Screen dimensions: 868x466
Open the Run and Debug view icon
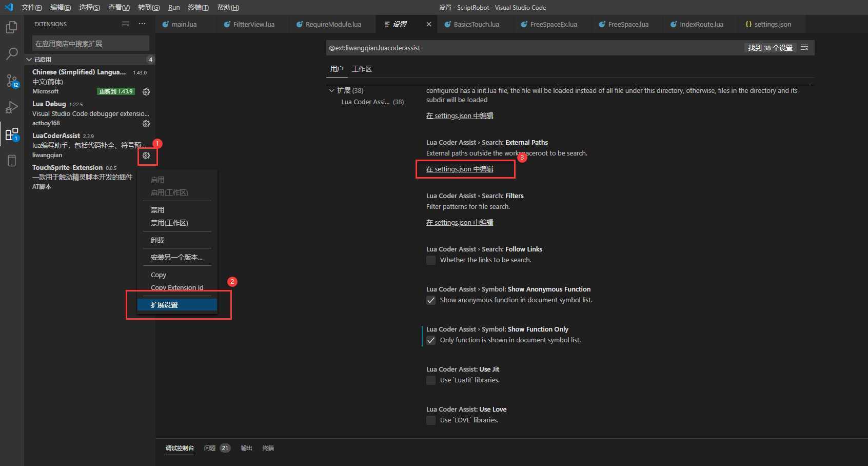[x=12, y=107]
